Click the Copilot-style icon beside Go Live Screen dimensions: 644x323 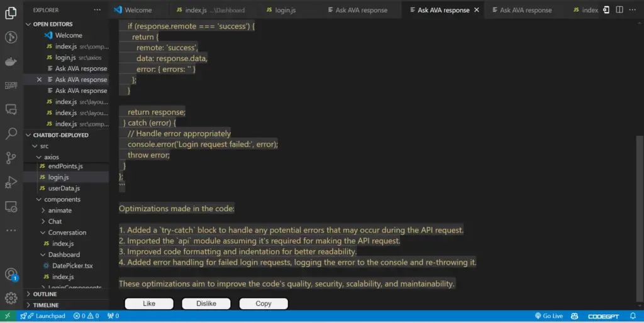pos(575,316)
